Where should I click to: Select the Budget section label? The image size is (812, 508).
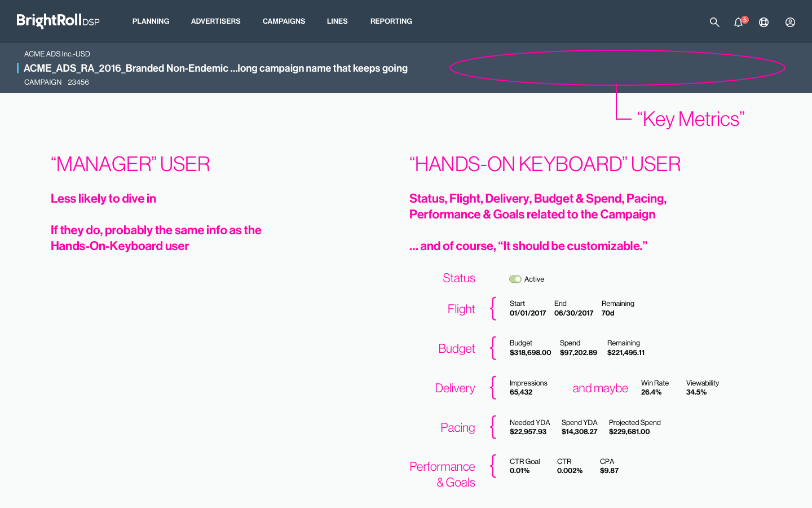click(x=456, y=349)
